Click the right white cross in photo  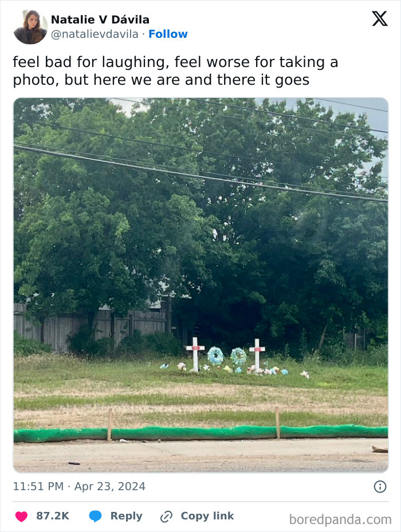pos(257,354)
